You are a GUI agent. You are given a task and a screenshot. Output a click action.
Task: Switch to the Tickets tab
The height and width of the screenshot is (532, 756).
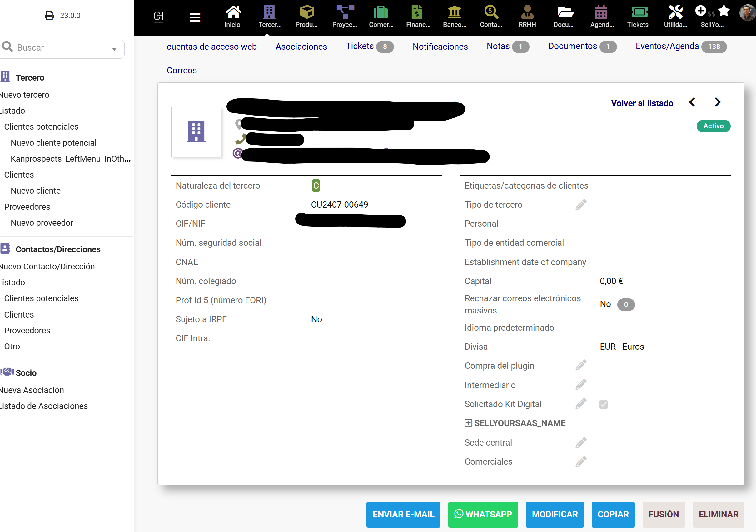click(x=360, y=47)
